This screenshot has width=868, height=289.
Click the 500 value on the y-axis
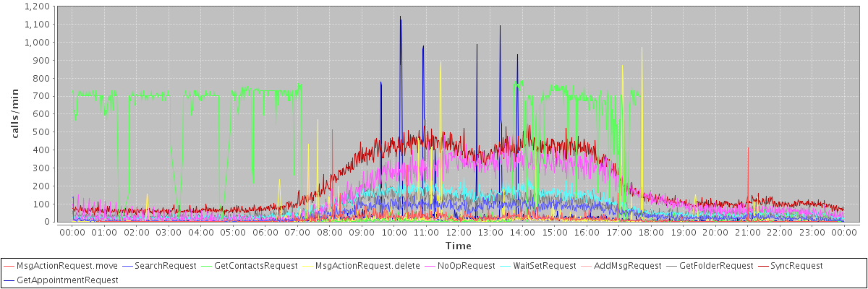41,132
